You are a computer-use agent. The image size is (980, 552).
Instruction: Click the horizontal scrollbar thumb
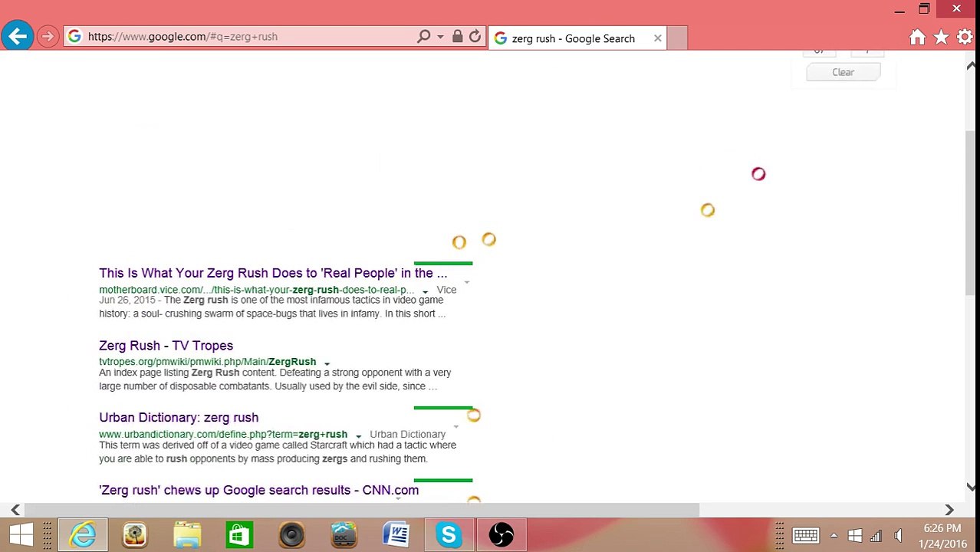pos(362,510)
